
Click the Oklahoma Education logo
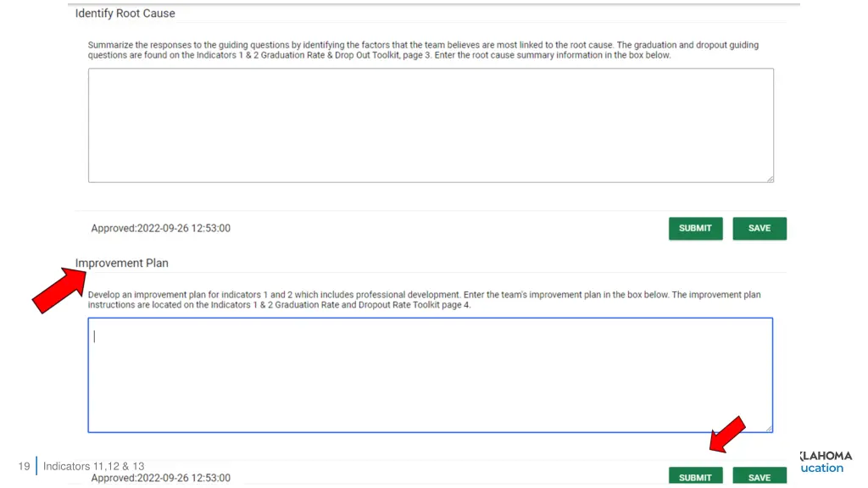pyautogui.click(x=826, y=462)
